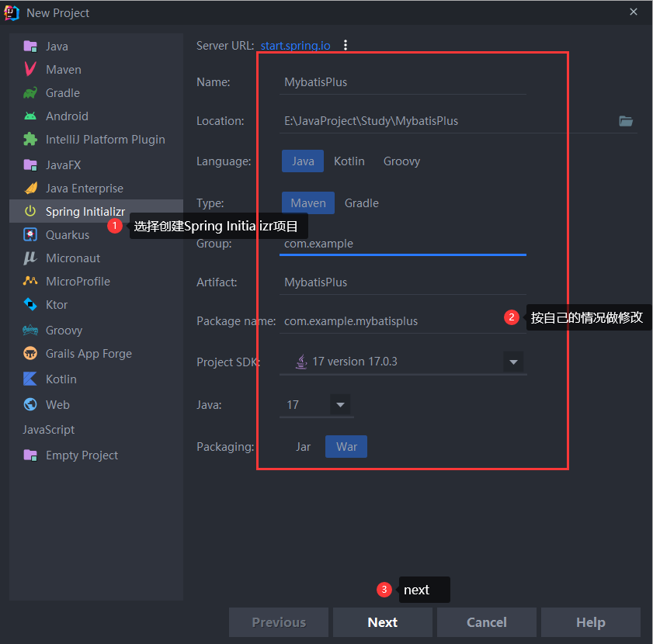
Task: Click the SDK value 17 version 17.0.3
Action: pos(354,362)
